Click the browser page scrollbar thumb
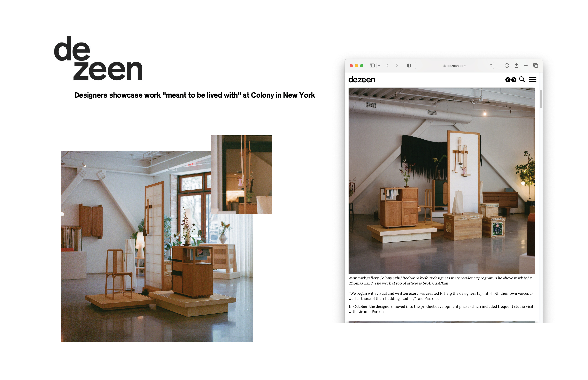Viewport: 588px width, 380px height. (541, 99)
